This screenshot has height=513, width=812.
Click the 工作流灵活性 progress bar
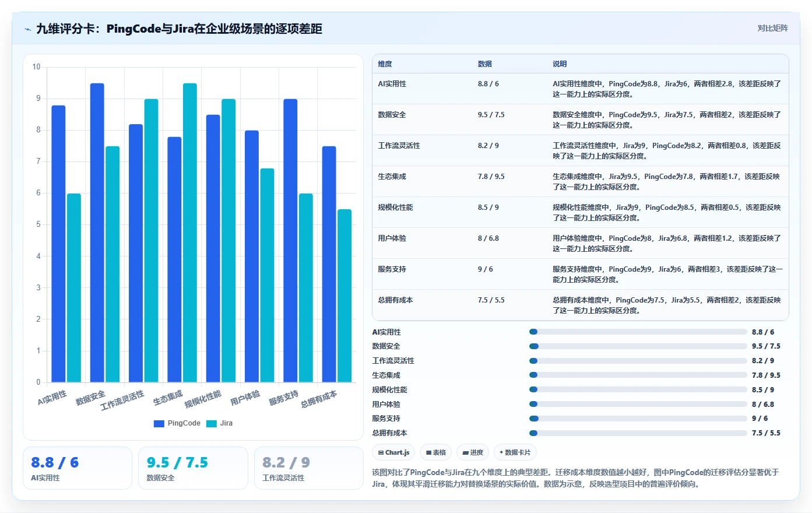638,361
